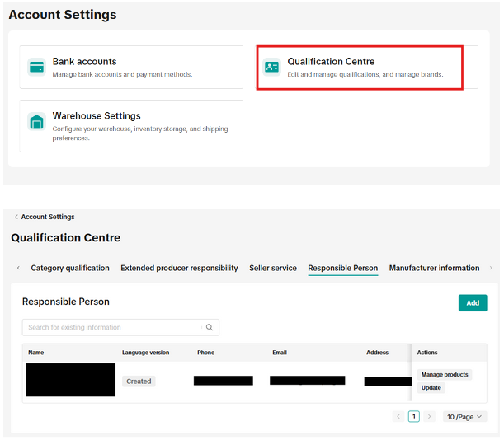Click the Actions column header
The width and height of the screenshot is (504, 440).
tap(427, 353)
